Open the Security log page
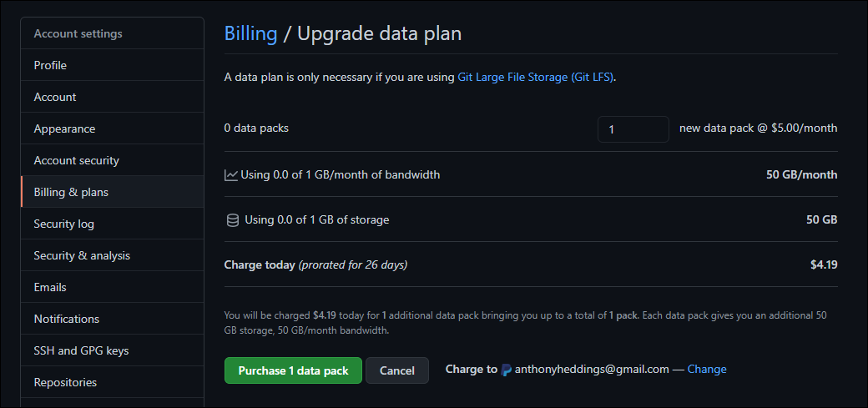This screenshot has height=408, width=868. tap(63, 224)
